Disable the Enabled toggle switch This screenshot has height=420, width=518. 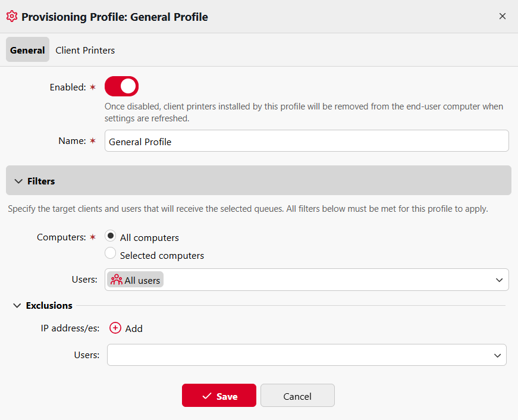121,86
